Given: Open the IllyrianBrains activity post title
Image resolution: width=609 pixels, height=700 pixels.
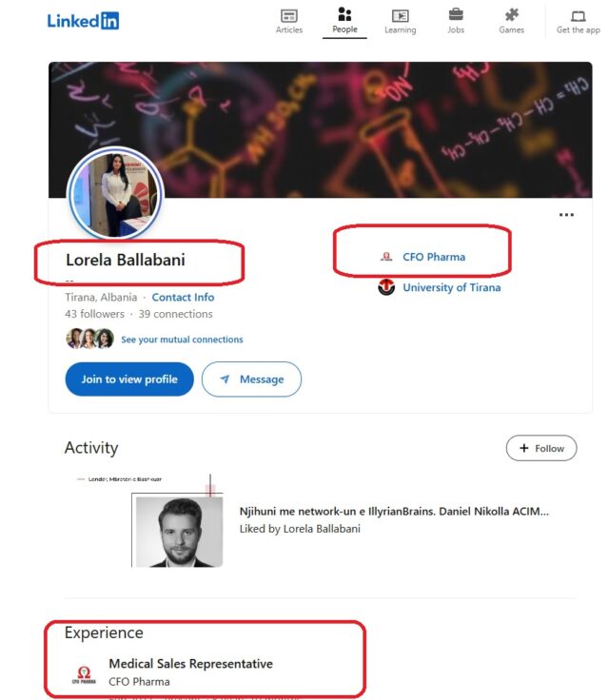Looking at the screenshot, I should (x=394, y=512).
